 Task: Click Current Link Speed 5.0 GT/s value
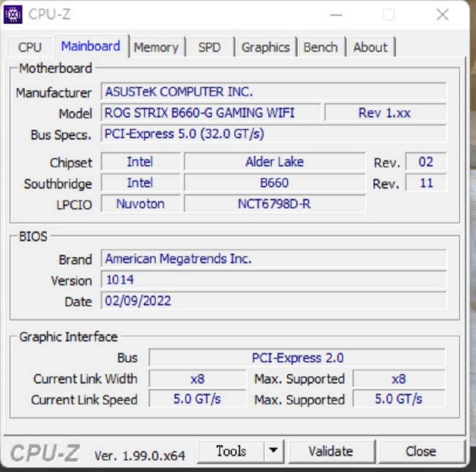pos(197,399)
